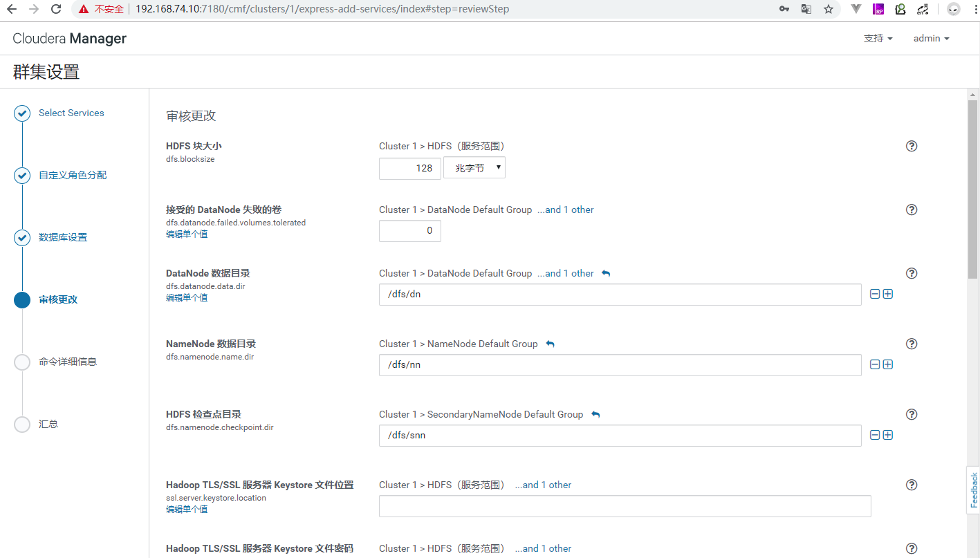
Task: Click the browser address bar URL
Action: tap(323, 9)
